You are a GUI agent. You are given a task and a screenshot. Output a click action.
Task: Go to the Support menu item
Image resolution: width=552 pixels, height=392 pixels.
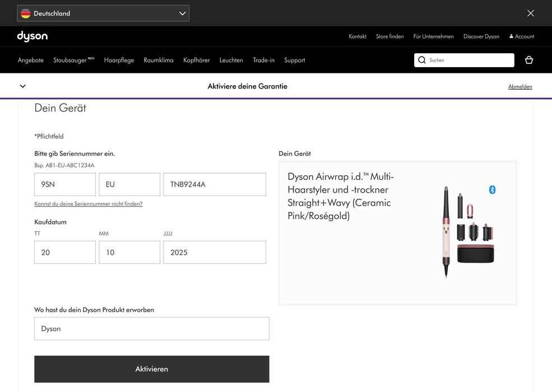click(294, 60)
